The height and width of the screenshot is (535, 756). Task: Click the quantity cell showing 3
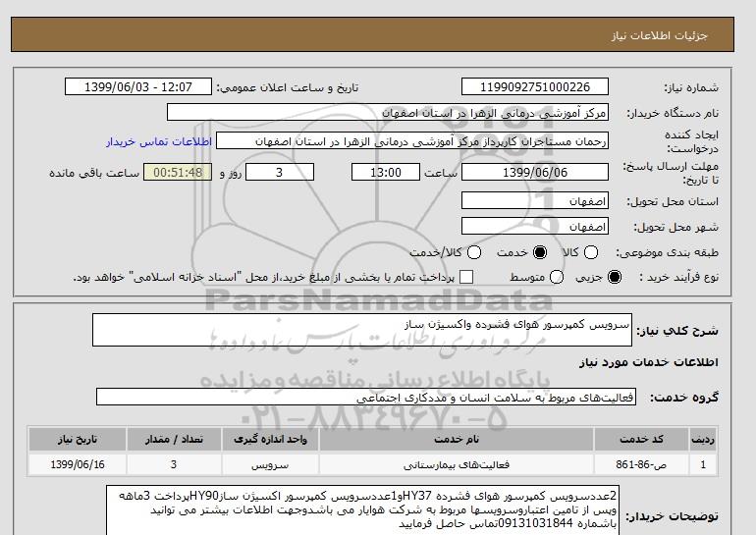[174, 464]
